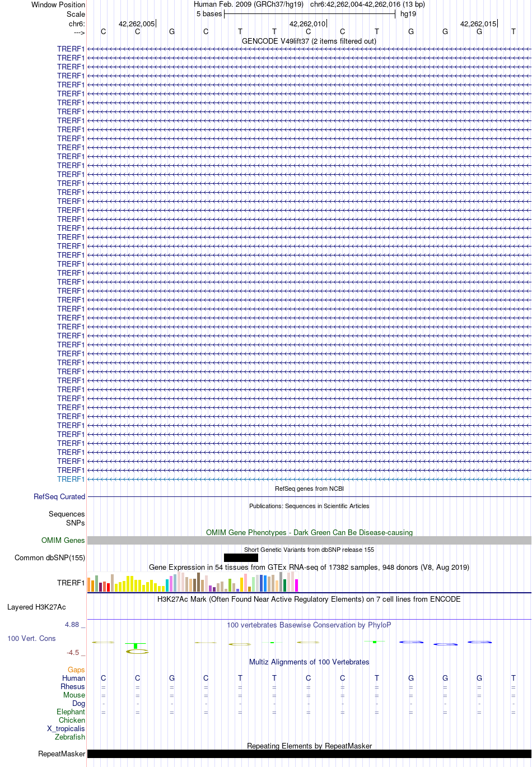Click the magenta bar in GTEx chart
532x767 pixels.
296,585
